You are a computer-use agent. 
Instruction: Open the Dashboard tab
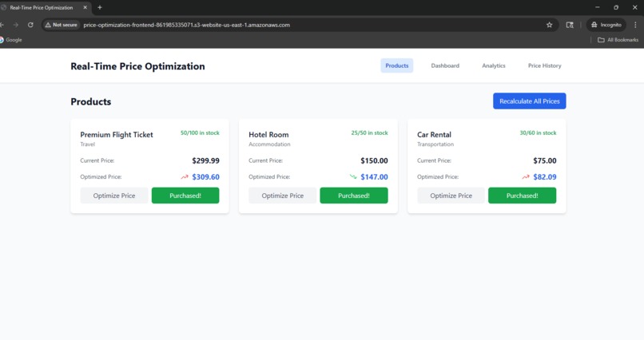pyautogui.click(x=445, y=65)
